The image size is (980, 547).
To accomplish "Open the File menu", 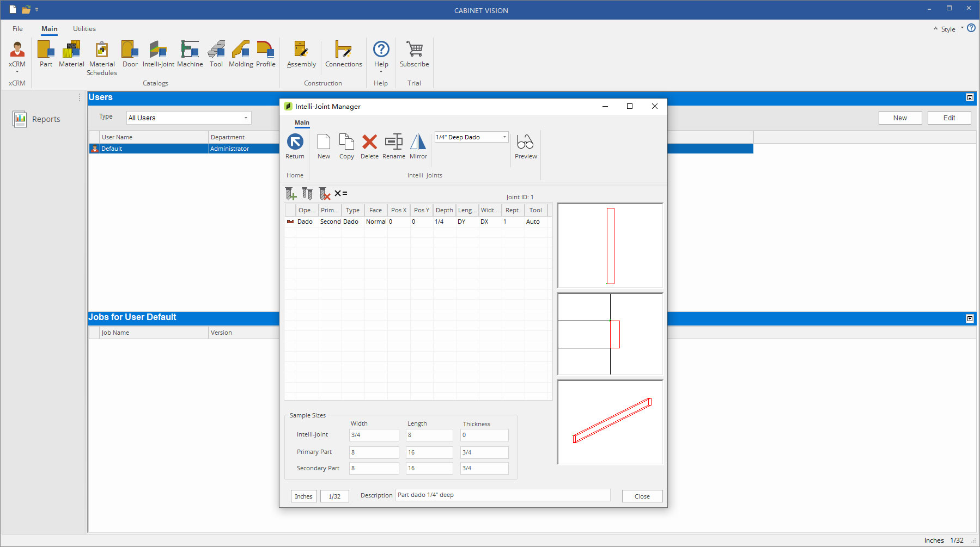I will [x=18, y=29].
